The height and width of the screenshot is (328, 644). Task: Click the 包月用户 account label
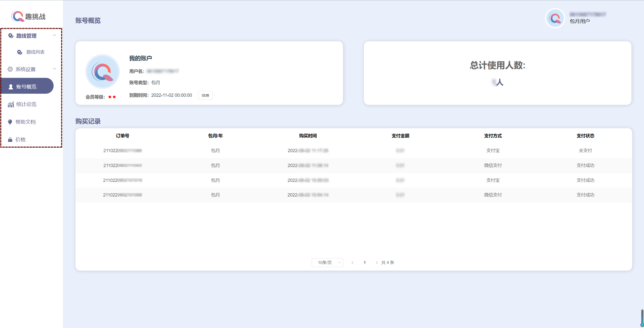pyautogui.click(x=580, y=21)
